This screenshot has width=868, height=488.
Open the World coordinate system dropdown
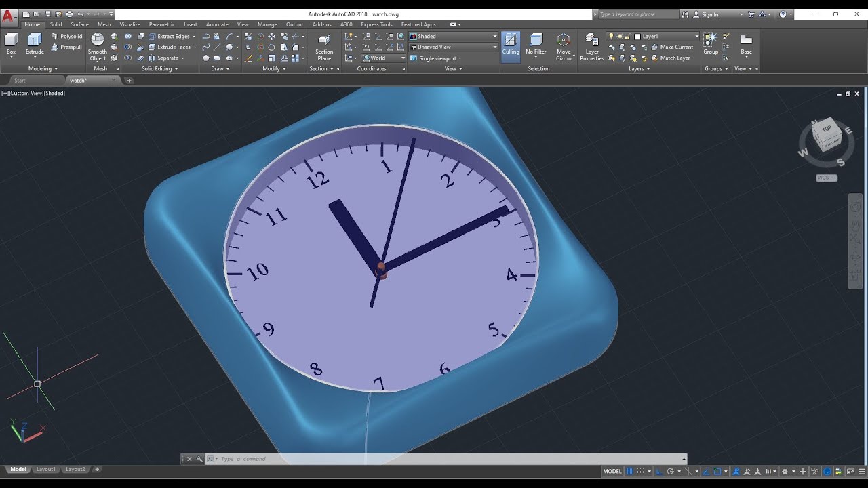tap(384, 58)
